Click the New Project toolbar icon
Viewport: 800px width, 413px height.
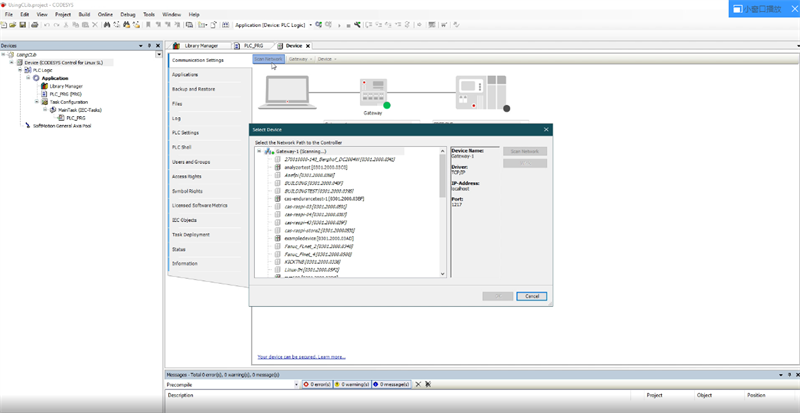pyautogui.click(x=4, y=25)
